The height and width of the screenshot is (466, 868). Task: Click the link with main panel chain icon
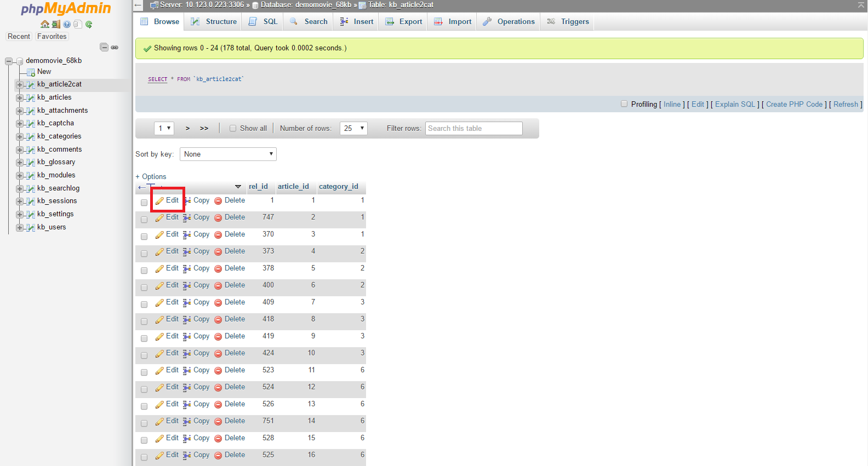point(115,47)
